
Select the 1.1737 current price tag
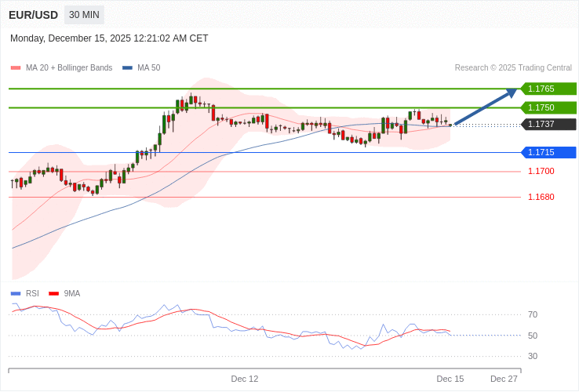click(x=548, y=124)
